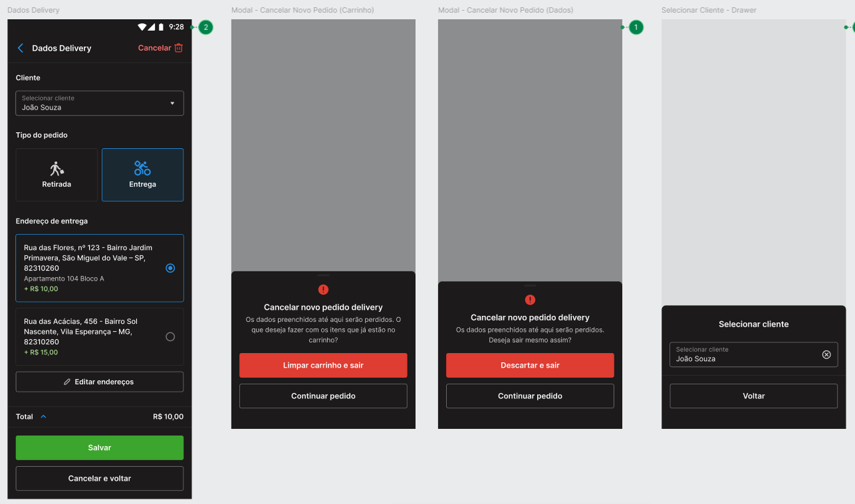Viewport: 855px width, 504px height.
Task: Click the red Limpar carrinho e sair button
Action: click(323, 365)
